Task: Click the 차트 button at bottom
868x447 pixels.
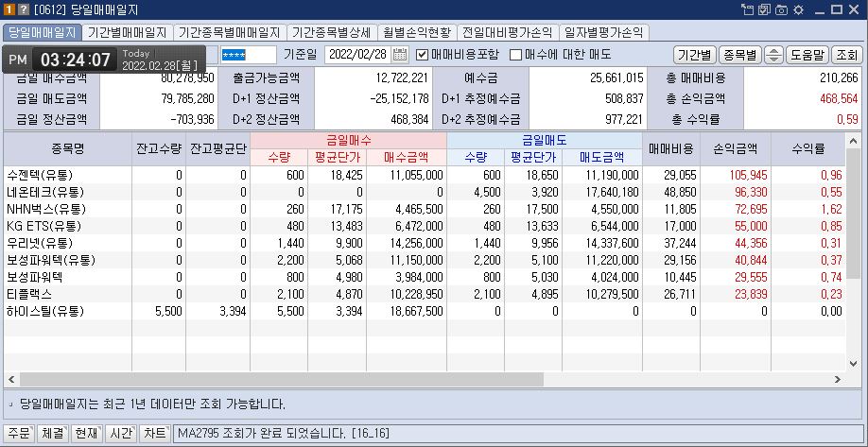Action: 155,433
